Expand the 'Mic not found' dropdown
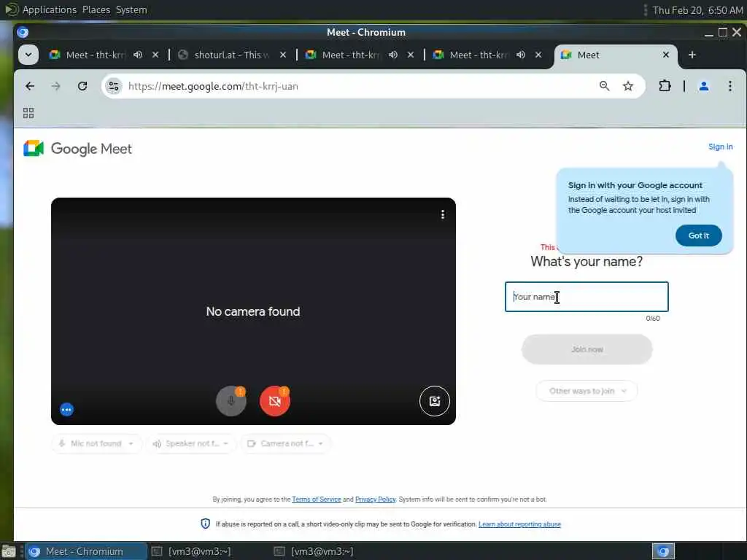747x560 pixels. click(x=97, y=444)
